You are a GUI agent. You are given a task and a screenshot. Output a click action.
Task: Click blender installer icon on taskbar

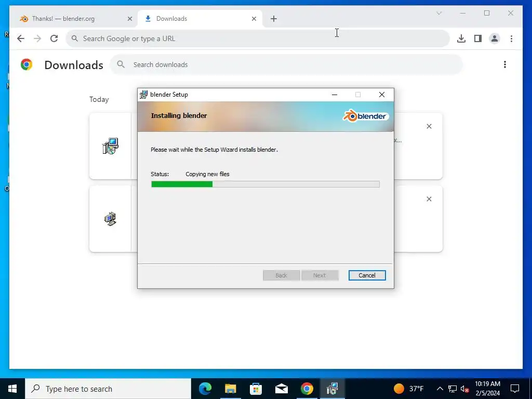coord(332,389)
